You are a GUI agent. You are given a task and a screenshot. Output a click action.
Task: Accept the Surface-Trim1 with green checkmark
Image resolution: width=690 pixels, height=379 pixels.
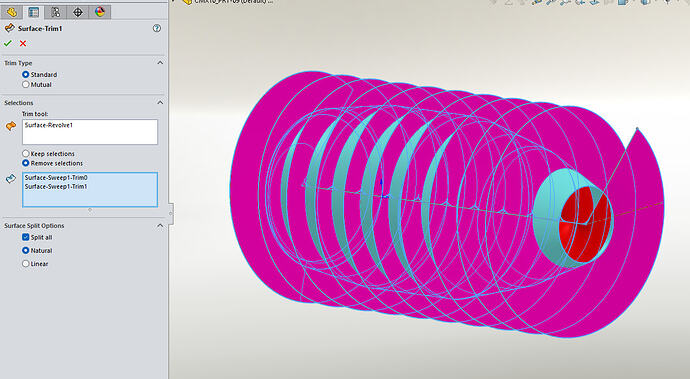(7, 43)
